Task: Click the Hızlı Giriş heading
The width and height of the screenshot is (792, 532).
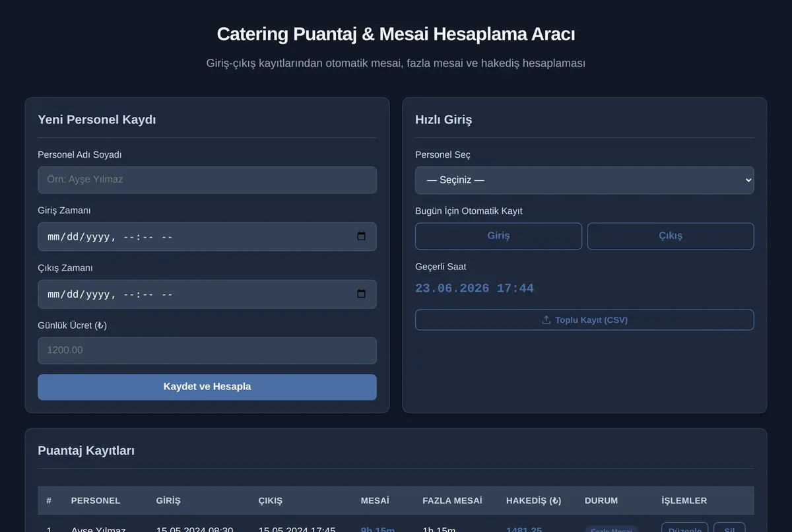Action: coord(444,119)
